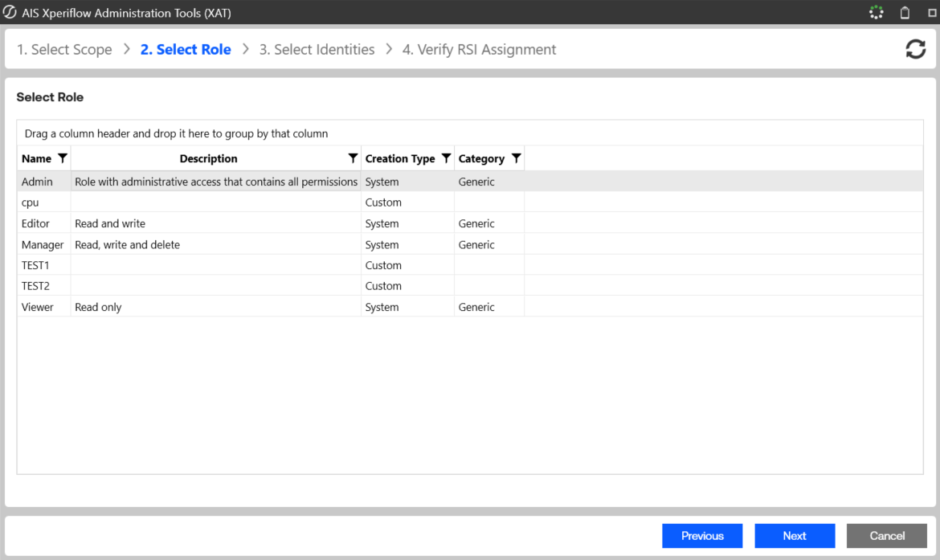Select the TEST1 role row
The height and width of the screenshot is (560, 940).
[x=470, y=265]
